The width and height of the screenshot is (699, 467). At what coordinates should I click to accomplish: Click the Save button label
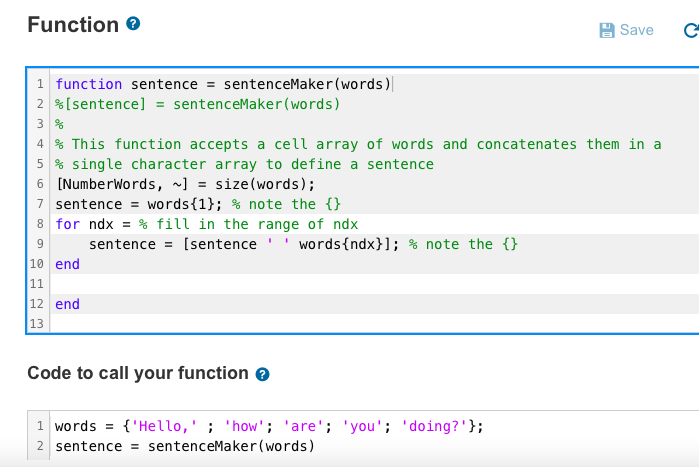(x=637, y=30)
